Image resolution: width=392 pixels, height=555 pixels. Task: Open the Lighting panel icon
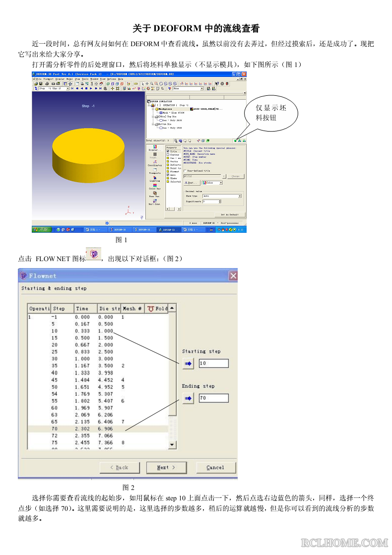coord(155,178)
